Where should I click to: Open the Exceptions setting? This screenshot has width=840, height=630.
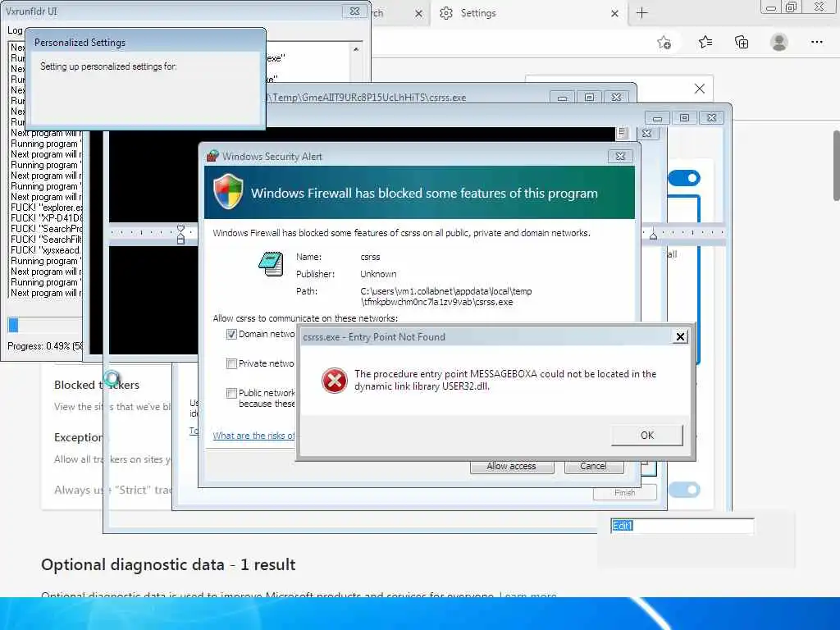tap(79, 437)
